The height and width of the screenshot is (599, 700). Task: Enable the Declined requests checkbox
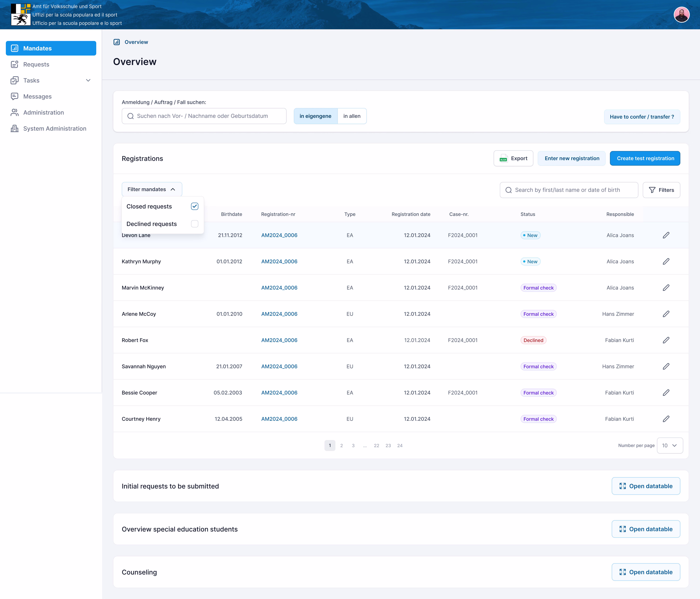195,224
